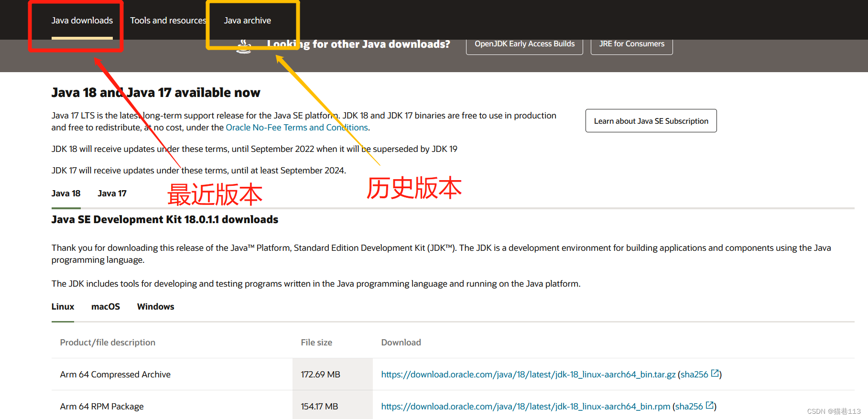Download the jdk-18 linux aarch64 rpm link
The image size is (868, 419).
pos(526,407)
